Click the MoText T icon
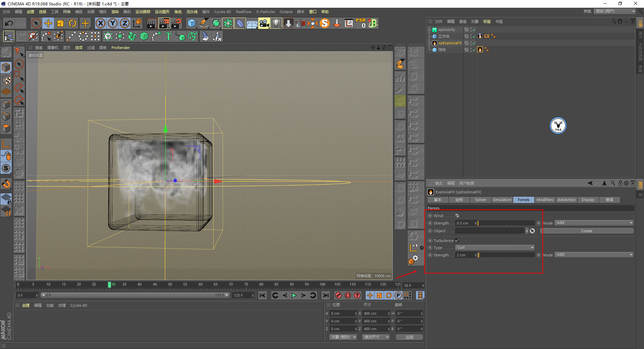This screenshot has width=644, height=349. 168,36
